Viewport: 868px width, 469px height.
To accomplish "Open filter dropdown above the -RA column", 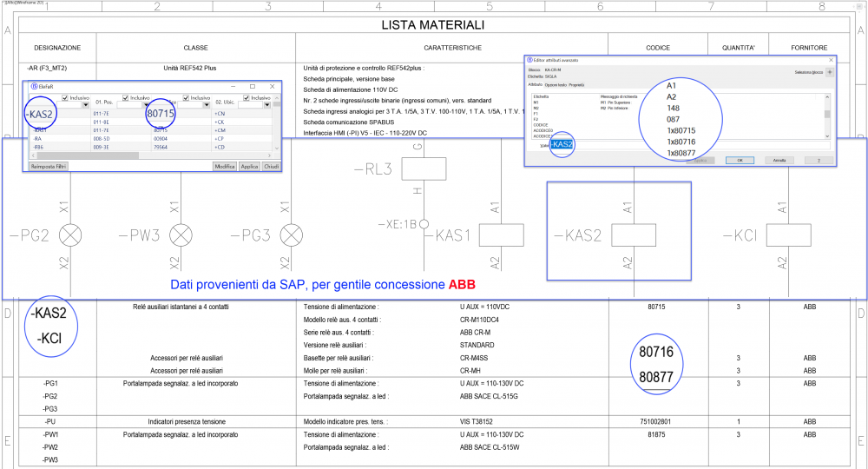I will [x=86, y=105].
